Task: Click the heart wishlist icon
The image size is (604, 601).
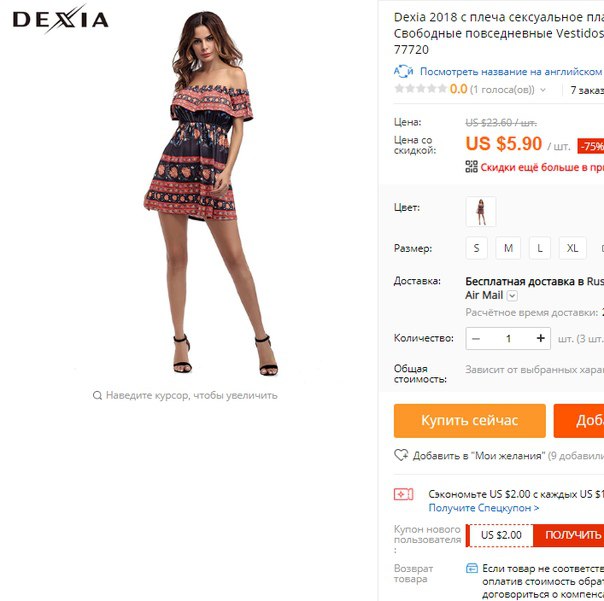Action: coord(401,455)
